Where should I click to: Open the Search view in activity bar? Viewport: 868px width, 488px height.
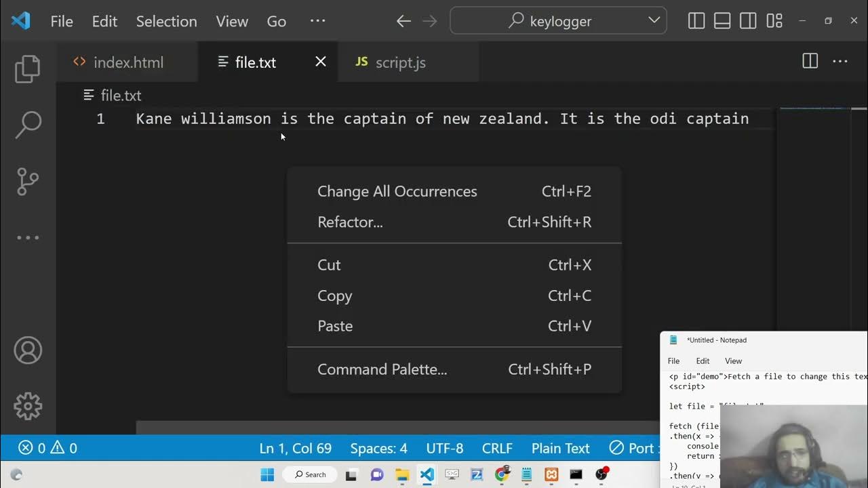click(28, 125)
